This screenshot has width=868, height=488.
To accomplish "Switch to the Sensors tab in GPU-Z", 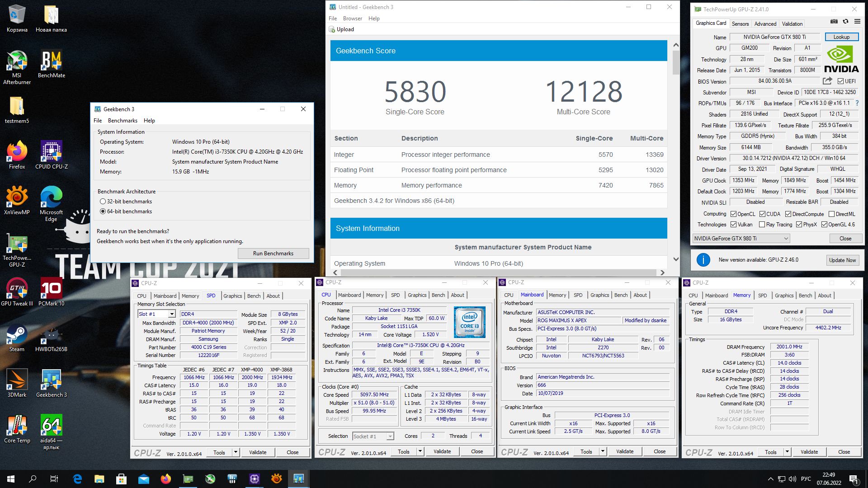I will click(x=740, y=24).
